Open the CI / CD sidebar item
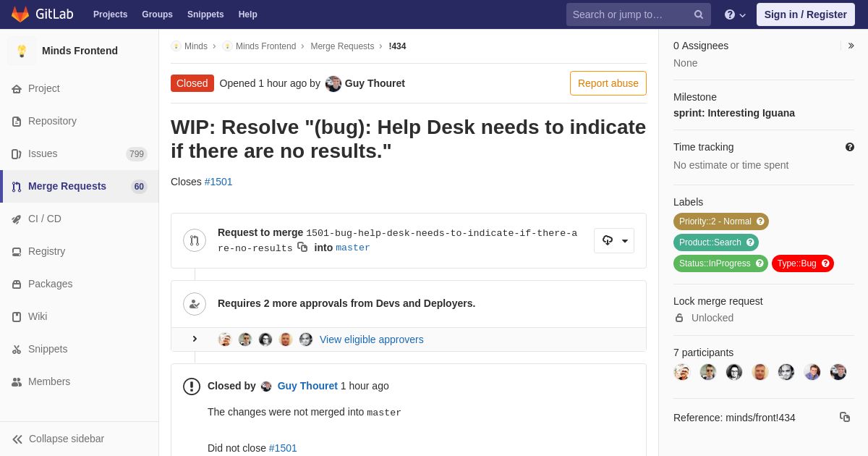This screenshot has height=456, width=868. coord(80,219)
